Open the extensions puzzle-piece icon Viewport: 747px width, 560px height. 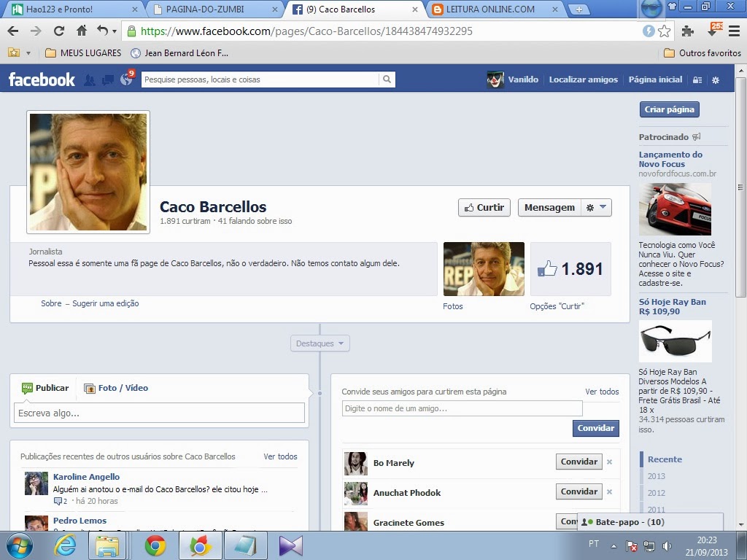tap(687, 31)
